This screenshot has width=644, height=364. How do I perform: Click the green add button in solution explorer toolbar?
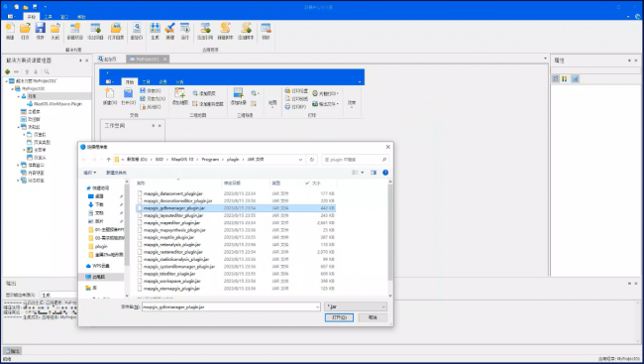[7, 71]
